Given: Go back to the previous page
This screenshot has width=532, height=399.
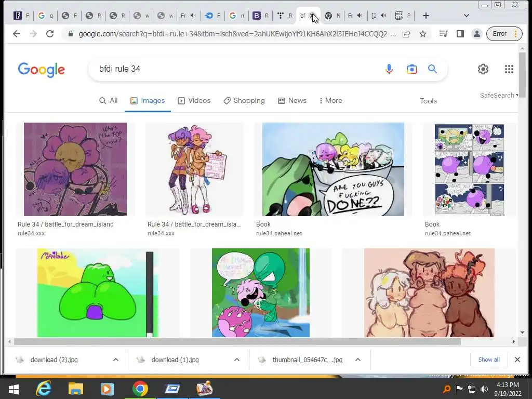Looking at the screenshot, I should click(x=16, y=34).
